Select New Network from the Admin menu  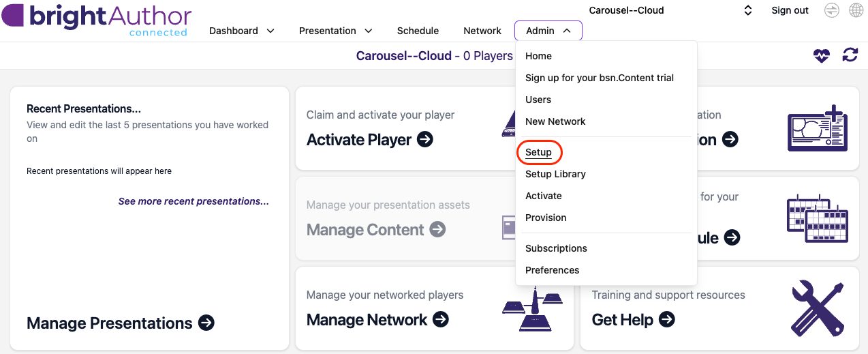555,121
